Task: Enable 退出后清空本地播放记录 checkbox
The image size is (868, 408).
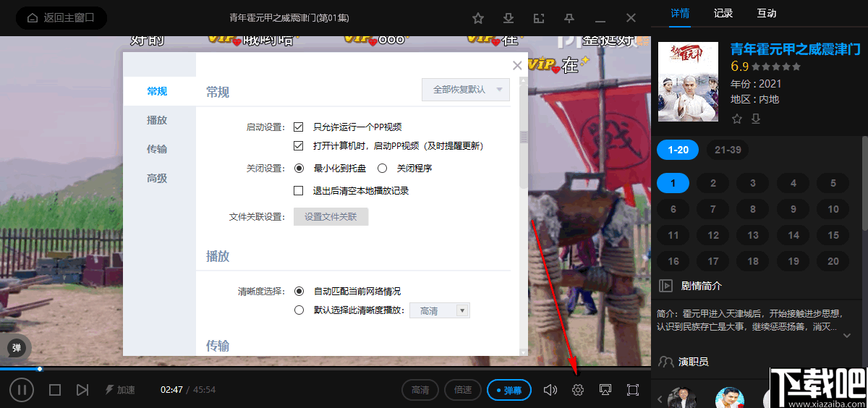Action: coord(298,191)
